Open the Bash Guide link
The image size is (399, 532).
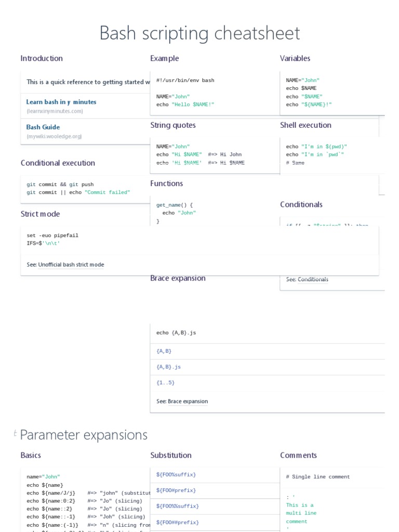[x=43, y=127]
